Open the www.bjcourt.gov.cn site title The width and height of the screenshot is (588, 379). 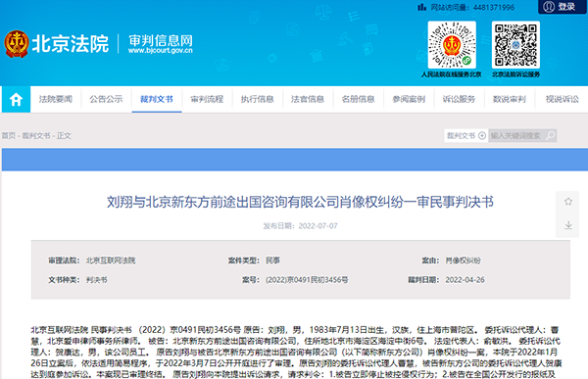point(161,50)
